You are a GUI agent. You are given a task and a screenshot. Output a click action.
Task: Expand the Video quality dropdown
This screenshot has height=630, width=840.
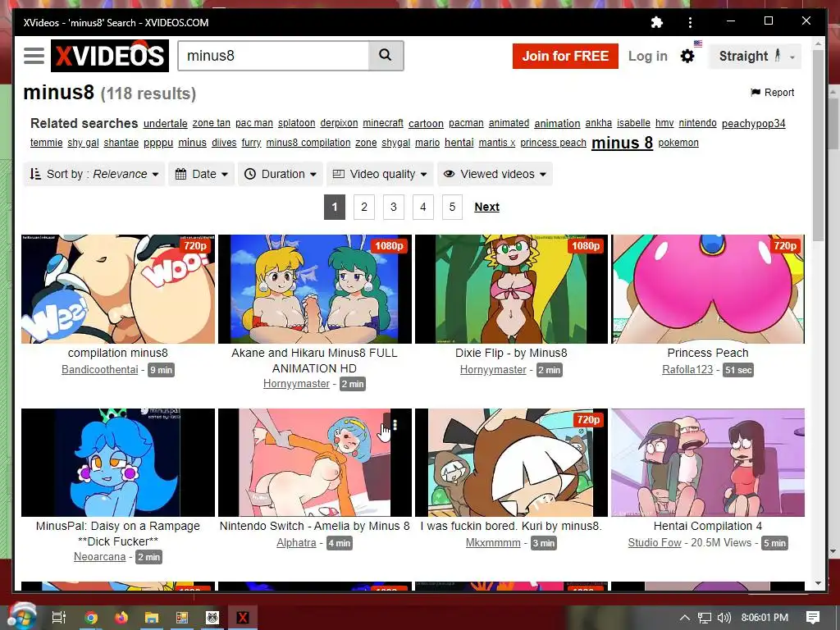coord(380,174)
